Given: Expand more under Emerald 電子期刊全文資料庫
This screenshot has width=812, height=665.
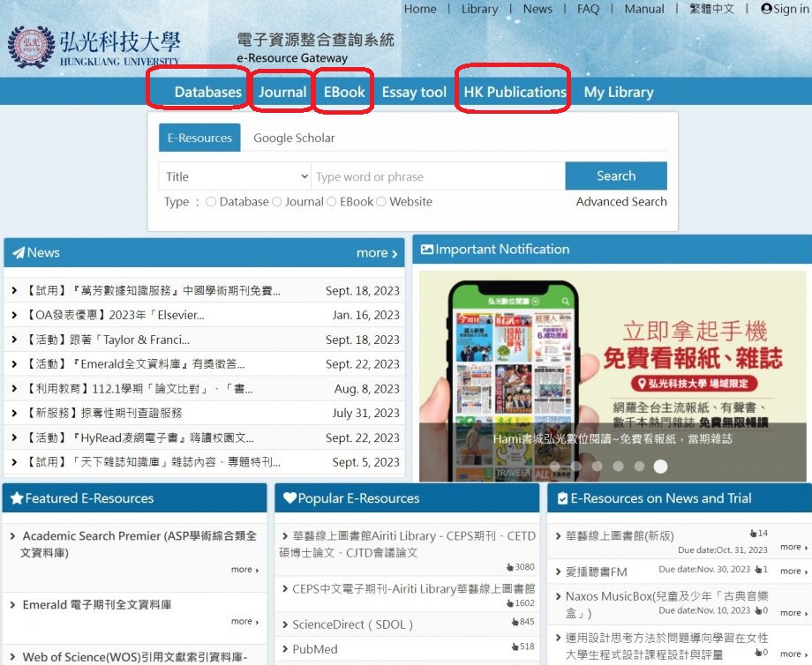Looking at the screenshot, I should [245, 621].
